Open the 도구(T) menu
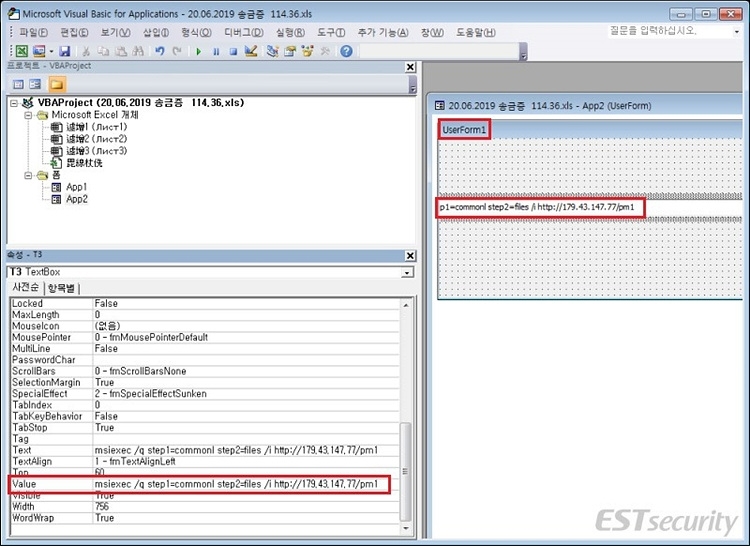Viewport: 750px width, 546px height. click(331, 33)
